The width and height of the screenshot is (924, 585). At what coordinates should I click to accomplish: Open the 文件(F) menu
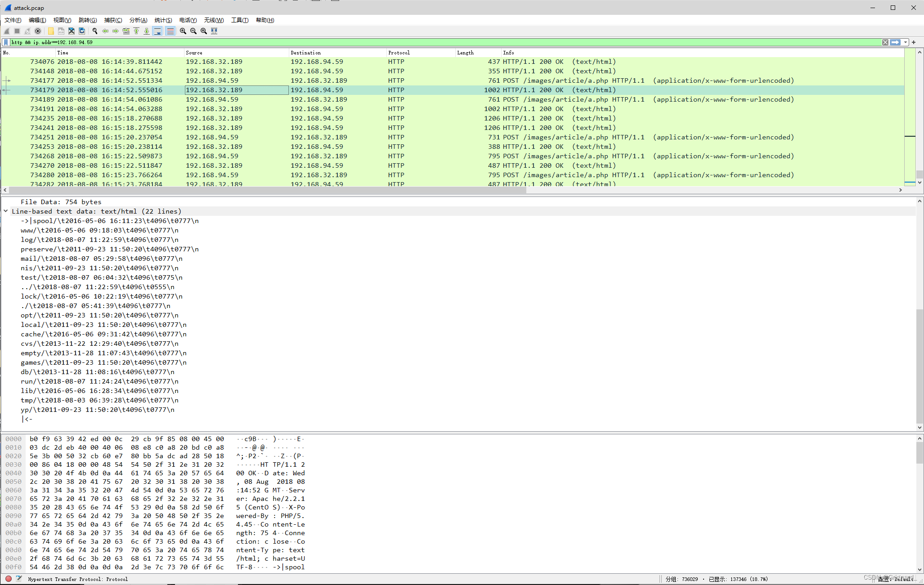click(x=13, y=20)
